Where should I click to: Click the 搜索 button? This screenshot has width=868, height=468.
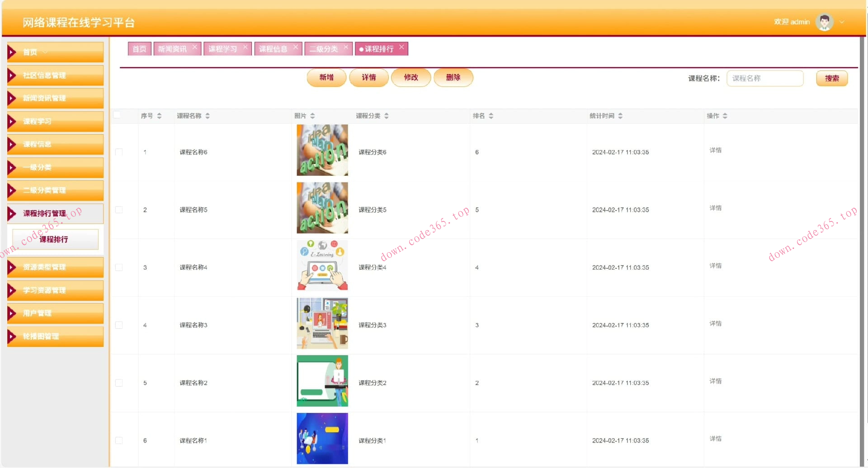click(x=832, y=78)
